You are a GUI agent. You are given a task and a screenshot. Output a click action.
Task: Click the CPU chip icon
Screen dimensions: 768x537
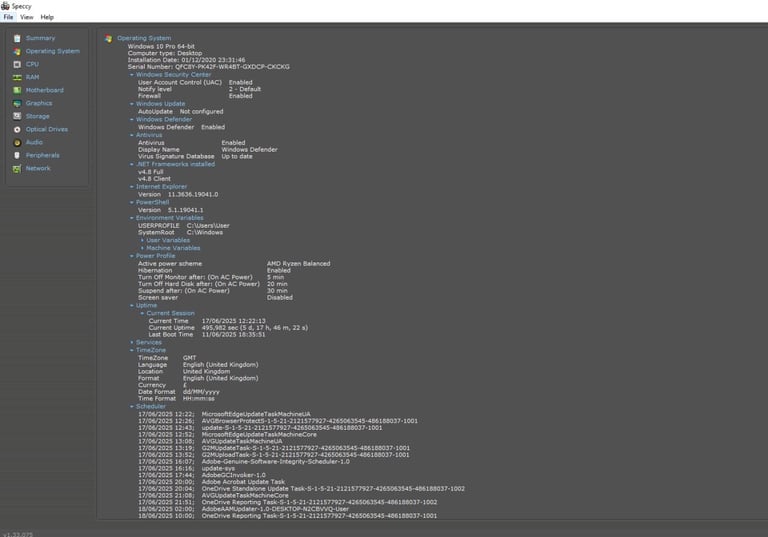coord(17,64)
